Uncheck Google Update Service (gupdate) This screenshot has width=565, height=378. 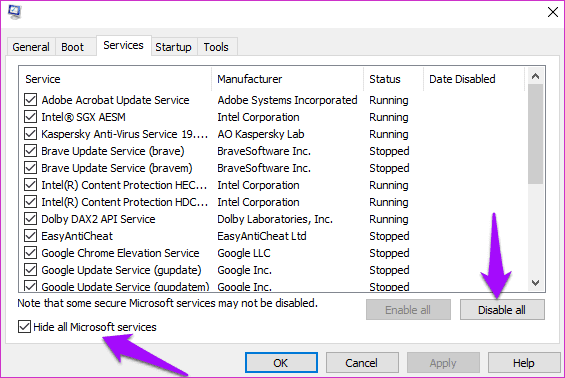pos(31,270)
